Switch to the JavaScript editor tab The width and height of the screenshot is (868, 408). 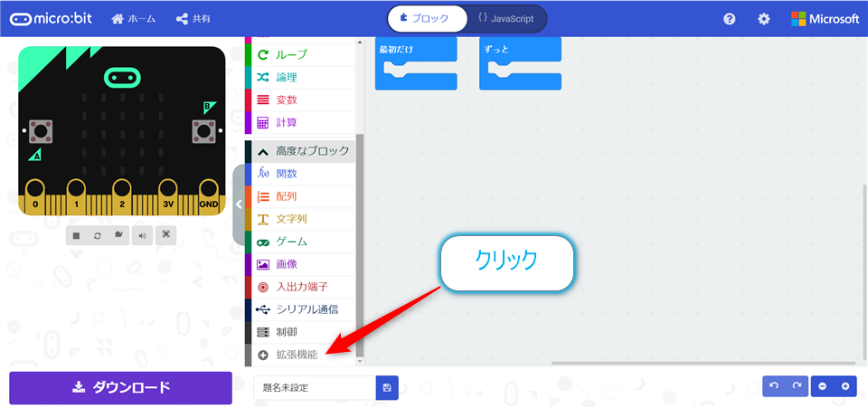pos(506,18)
